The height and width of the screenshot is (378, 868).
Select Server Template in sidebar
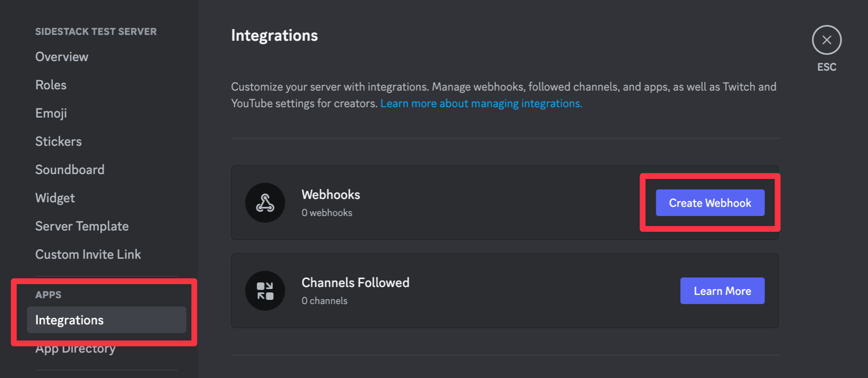[82, 226]
